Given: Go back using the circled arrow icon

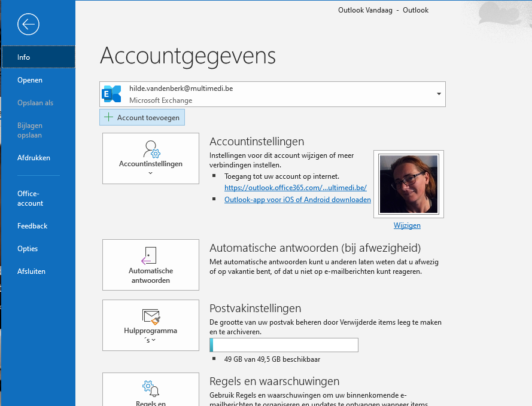Looking at the screenshot, I should pos(28,24).
